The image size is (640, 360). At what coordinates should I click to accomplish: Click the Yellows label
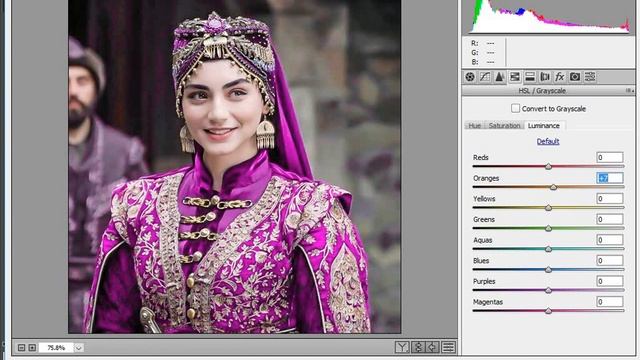point(484,199)
